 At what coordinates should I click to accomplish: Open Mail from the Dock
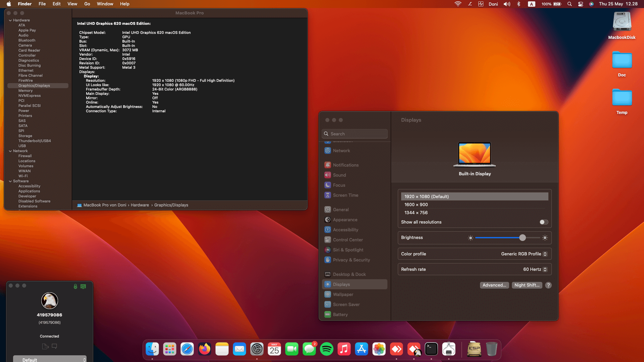(x=239, y=349)
